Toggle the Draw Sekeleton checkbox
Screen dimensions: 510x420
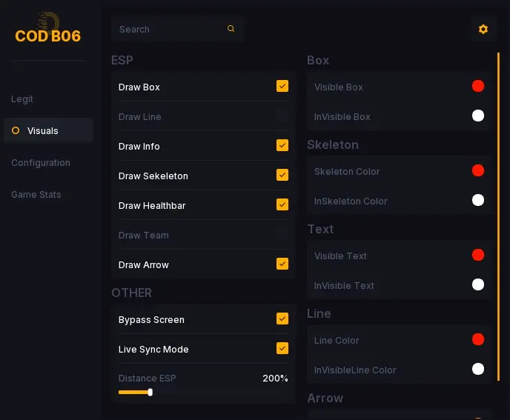coord(282,176)
